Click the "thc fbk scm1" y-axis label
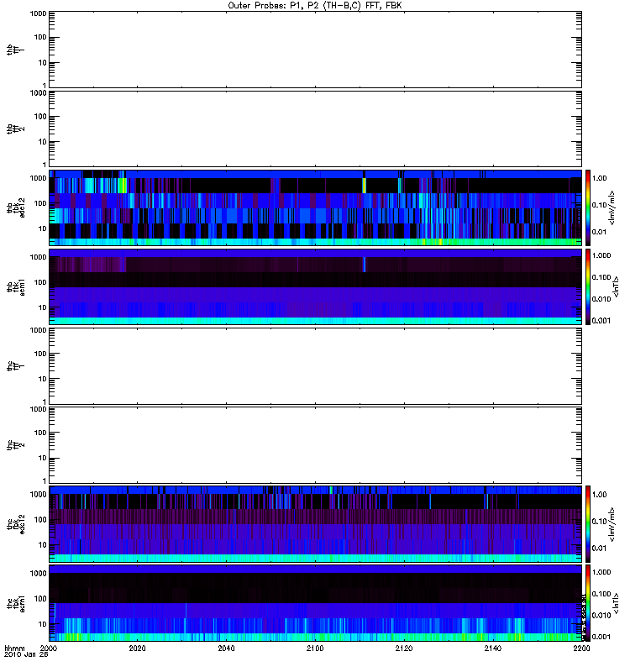630x672 pixels. (x=16, y=603)
